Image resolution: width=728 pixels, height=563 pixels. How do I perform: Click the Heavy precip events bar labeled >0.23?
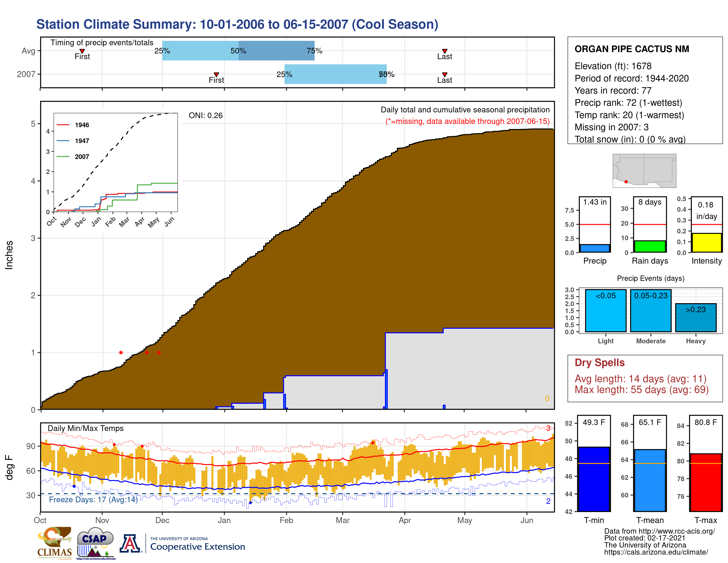click(696, 317)
